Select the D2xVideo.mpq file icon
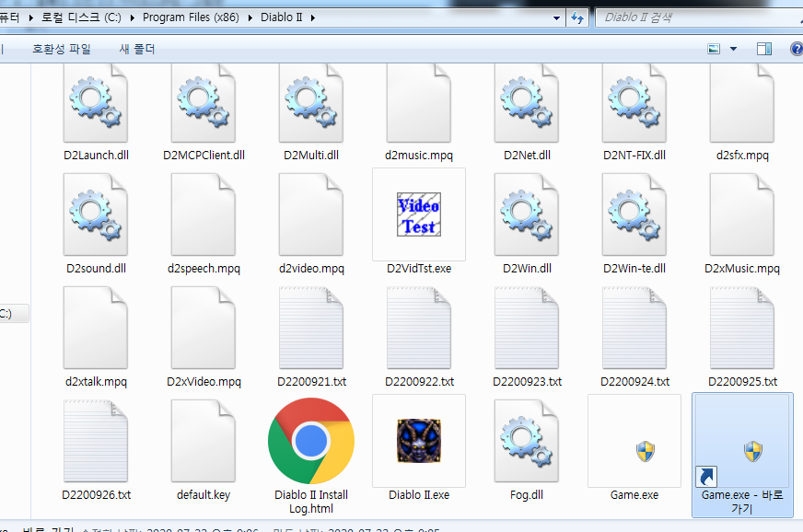Screen dimensions: 803x532 (204, 328)
